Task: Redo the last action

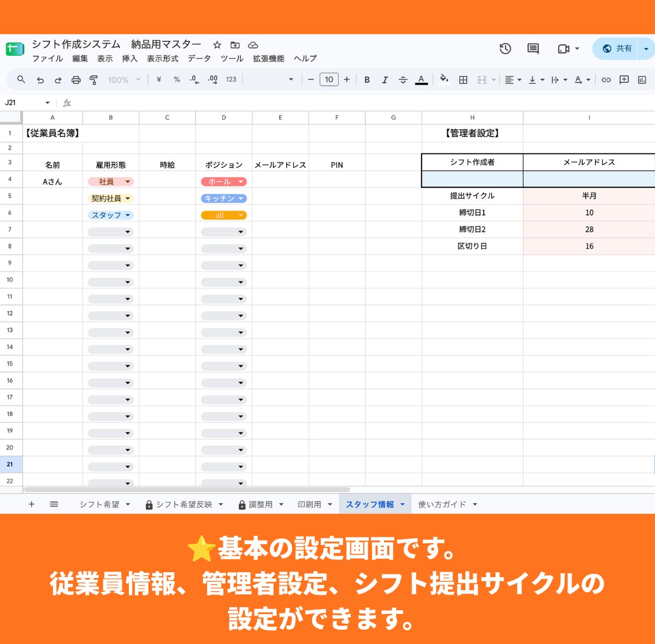Action: 58,80
